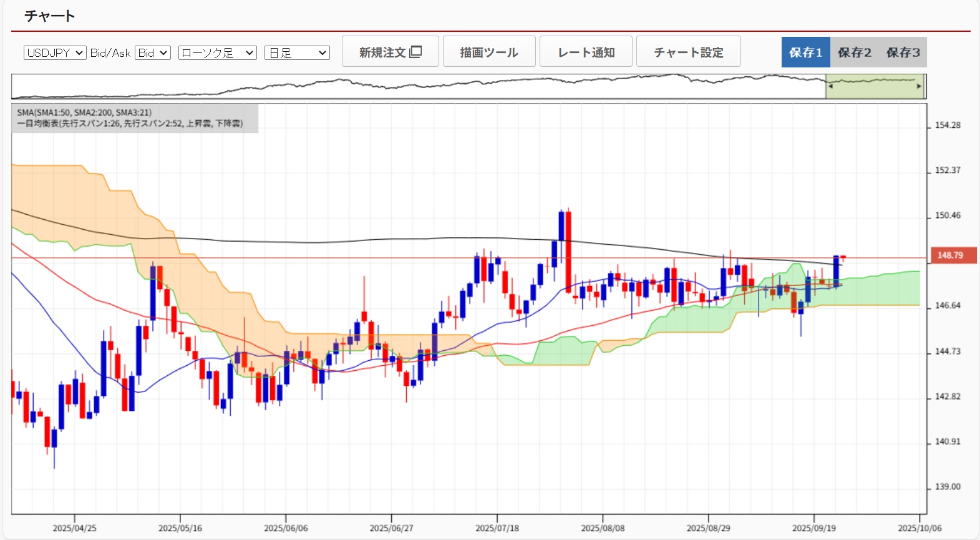Click the 146.64 price axis label

click(948, 306)
